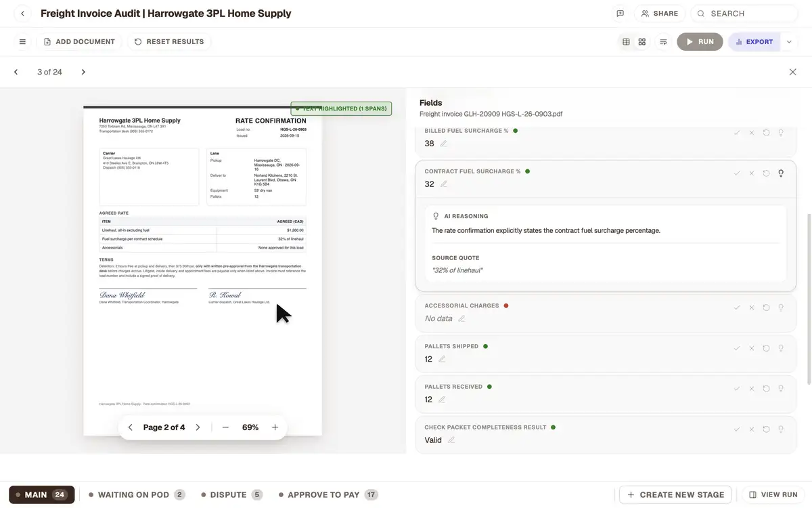Viewport: 812px width, 508px height.
Task: Toggle AI reasoning lightbulb for Contract Fuel Surcharge
Action: click(781, 173)
